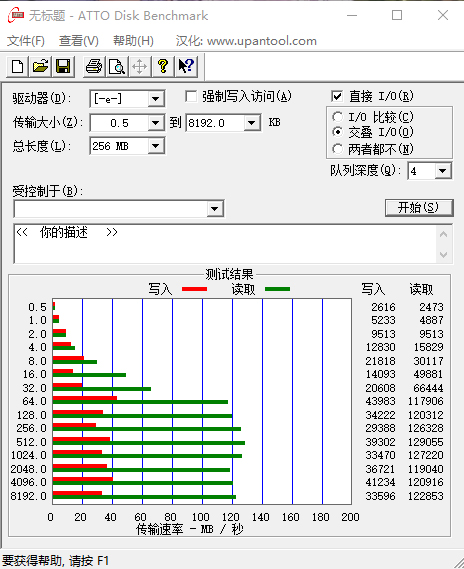Save results with the floppy disk icon
The width and height of the screenshot is (464, 569).
pos(63,67)
